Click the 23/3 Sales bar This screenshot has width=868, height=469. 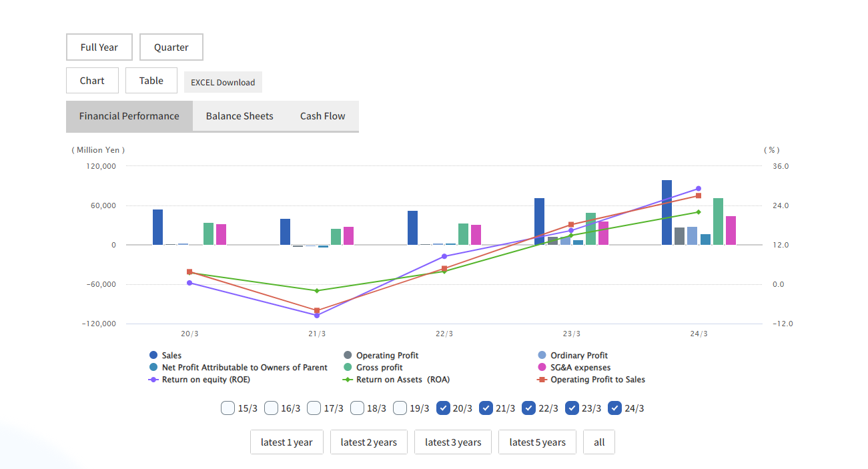[539, 221]
